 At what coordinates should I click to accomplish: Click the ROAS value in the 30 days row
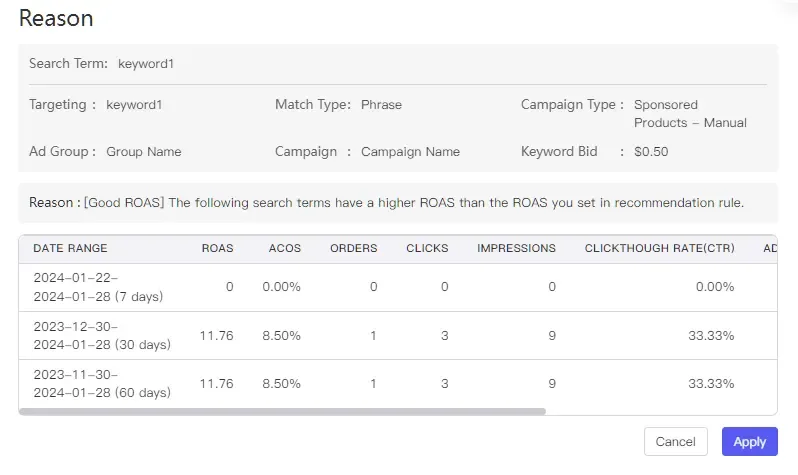[216, 336]
